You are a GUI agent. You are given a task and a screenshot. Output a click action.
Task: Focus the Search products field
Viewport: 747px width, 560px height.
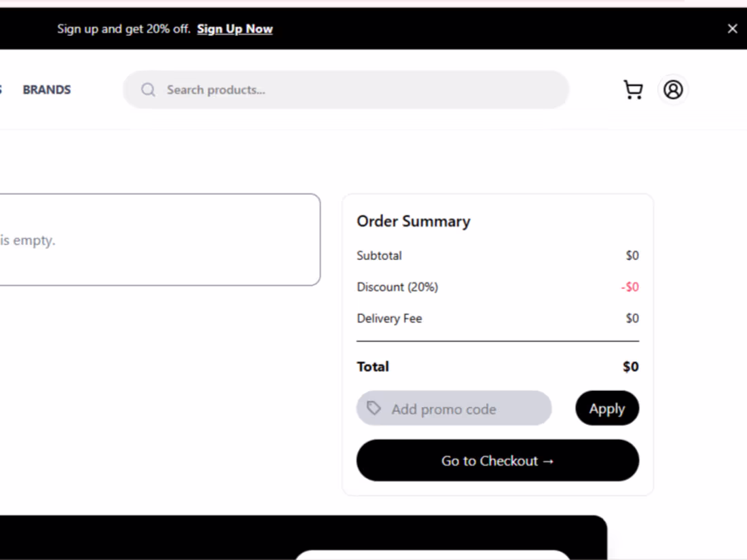(346, 90)
